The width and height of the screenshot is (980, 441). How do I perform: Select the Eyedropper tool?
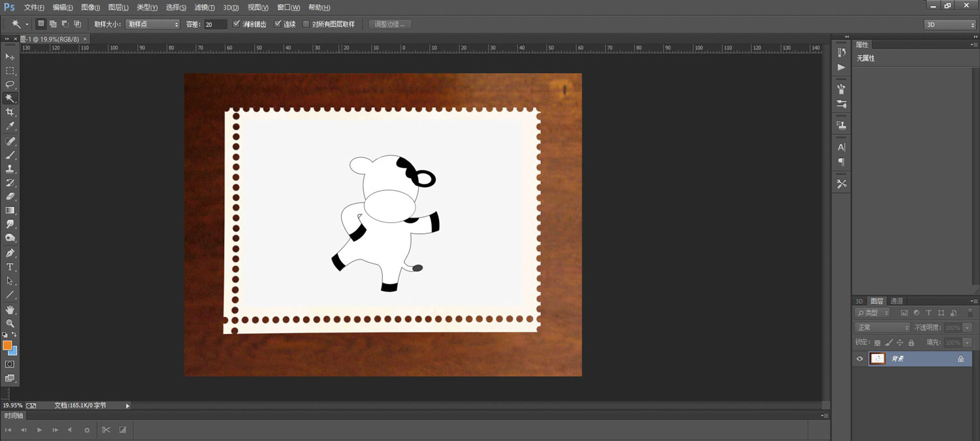point(10,125)
